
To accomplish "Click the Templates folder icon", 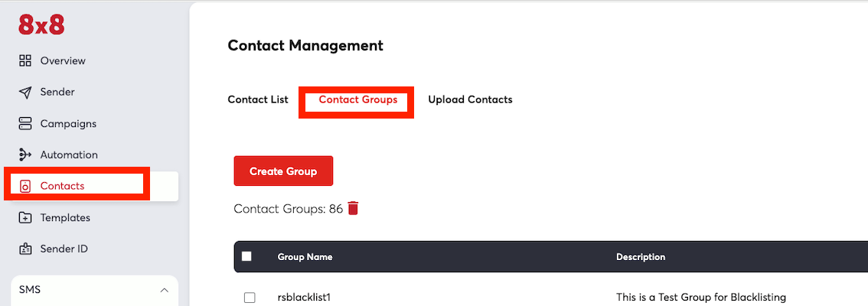I will coord(25,217).
